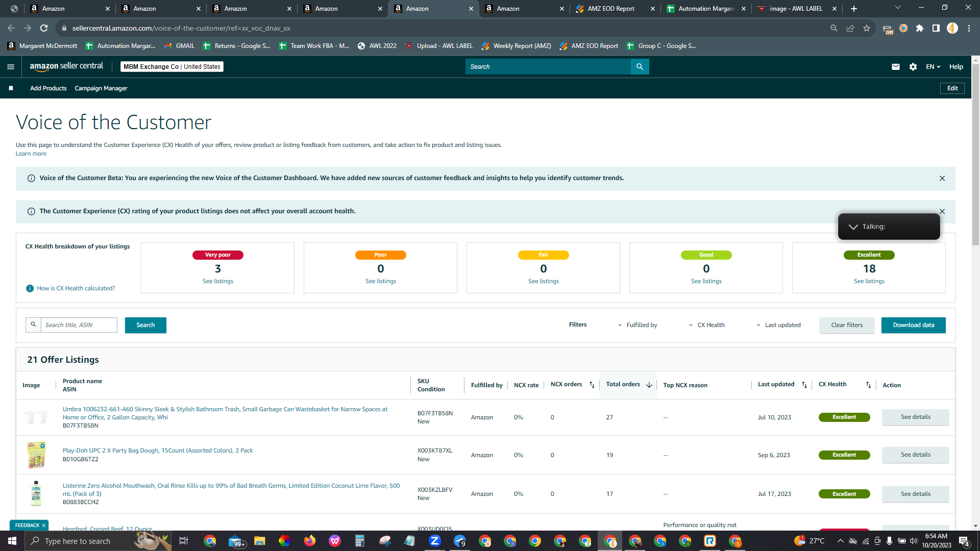Open the EN language dropdown

933,67
